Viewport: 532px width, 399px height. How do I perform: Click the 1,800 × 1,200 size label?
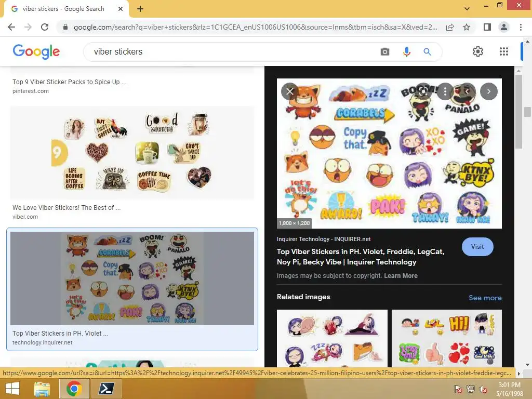pyautogui.click(x=294, y=223)
